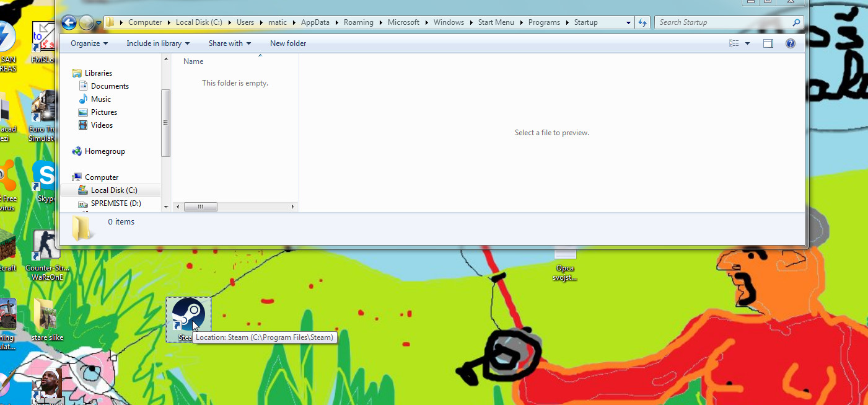Open the view options dropdown arrow

coord(748,43)
